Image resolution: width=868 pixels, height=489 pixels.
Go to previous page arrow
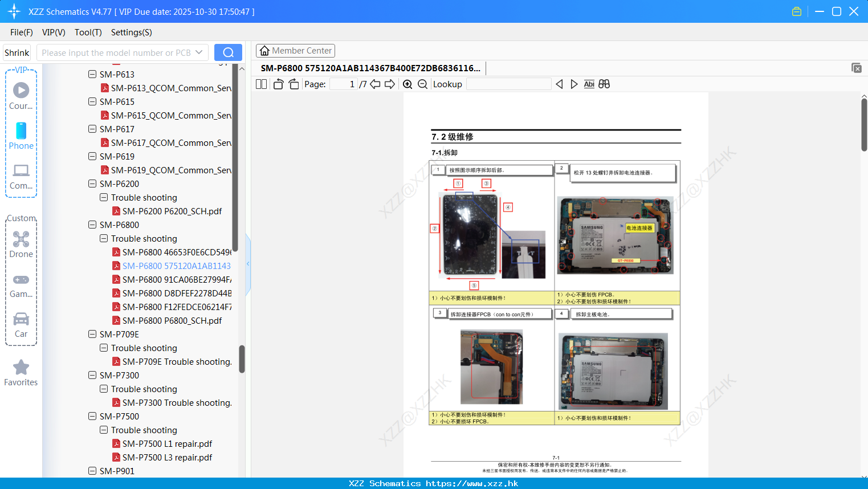point(375,84)
